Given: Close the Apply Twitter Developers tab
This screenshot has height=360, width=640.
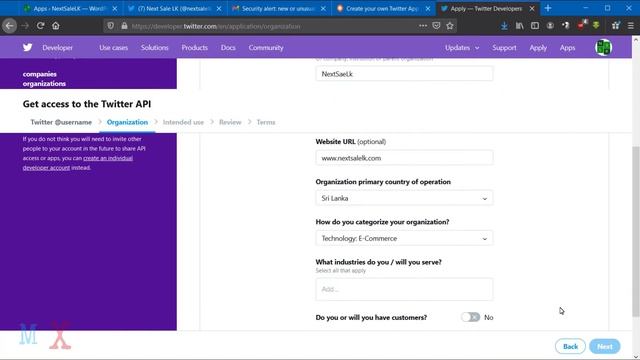Looking at the screenshot, I should point(532,9).
